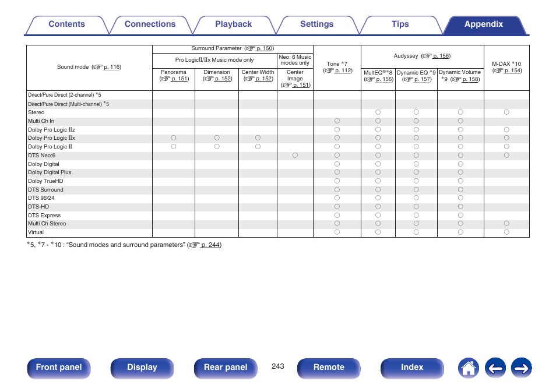Click the "DTS Neo:6" row label

pos(42,156)
